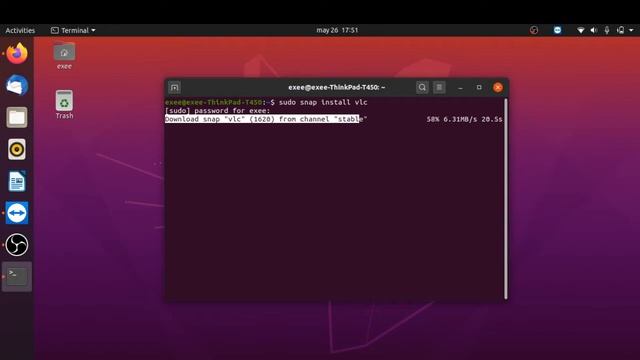Click the TeamViewer tray indicator
The image size is (640, 360).
(557, 30)
